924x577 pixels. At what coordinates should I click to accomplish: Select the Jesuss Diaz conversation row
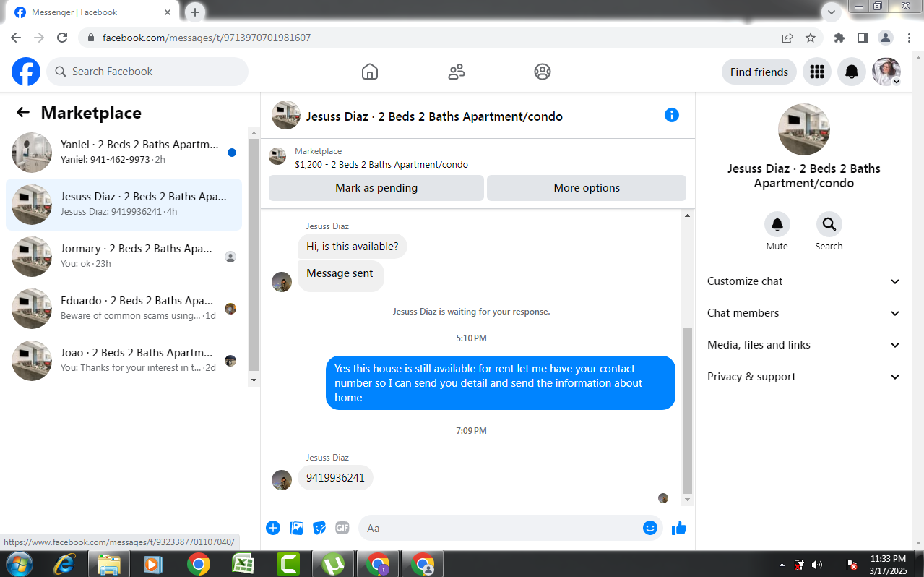click(x=124, y=205)
